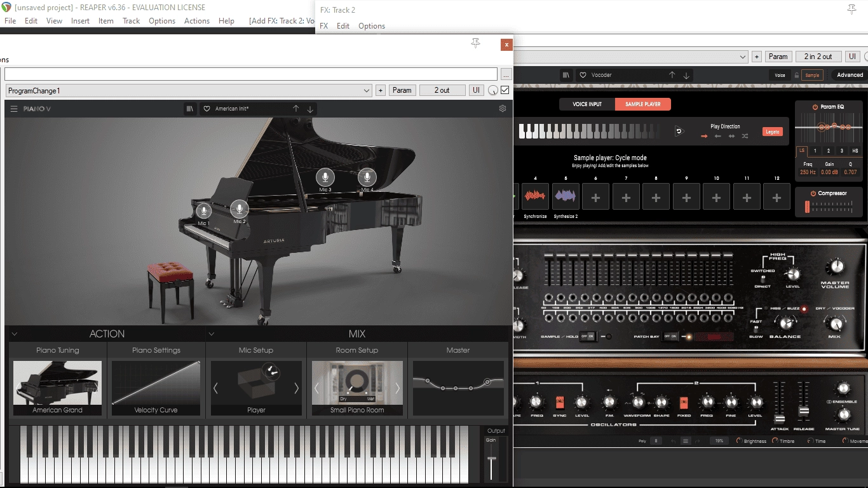
Task: Add a sample to slot 6
Action: click(596, 197)
